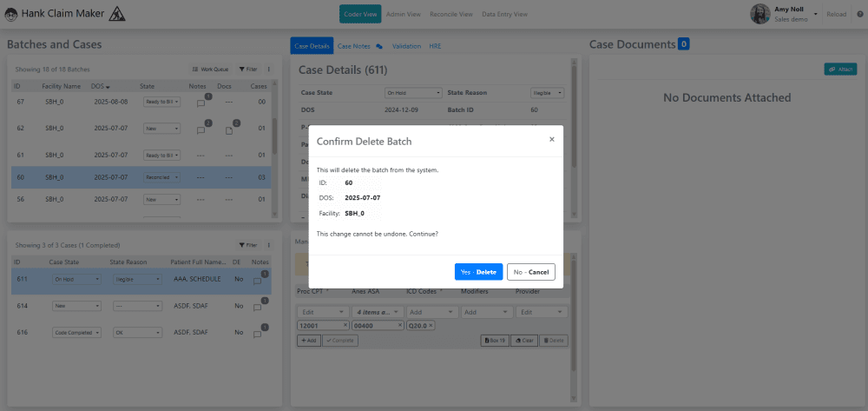This screenshot has width=868, height=411.
Task: Open notes icon for batch 62
Action: (x=202, y=129)
